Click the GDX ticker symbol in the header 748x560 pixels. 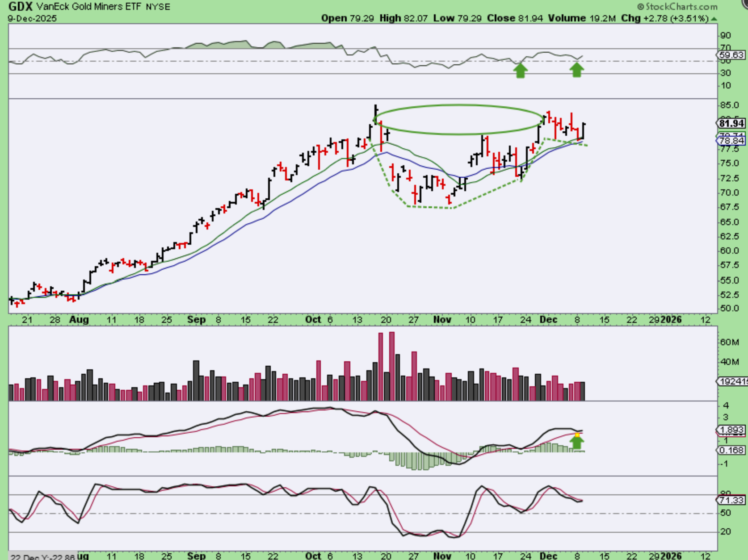click(20, 7)
